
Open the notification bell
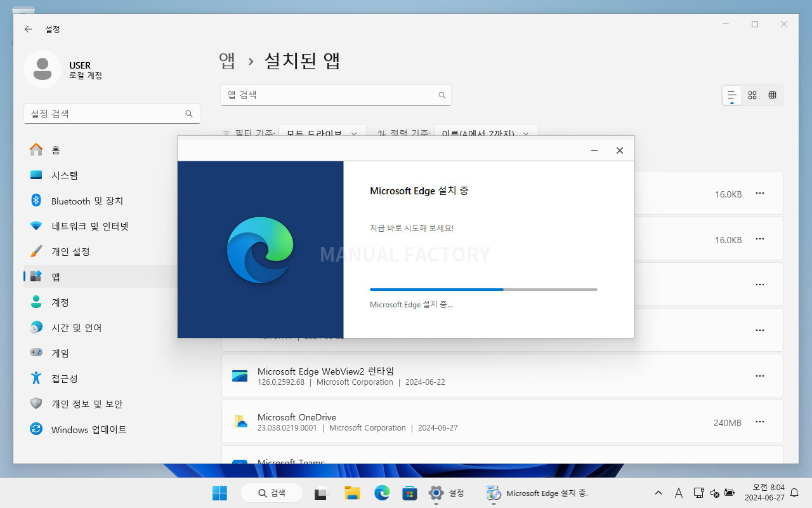click(794, 493)
